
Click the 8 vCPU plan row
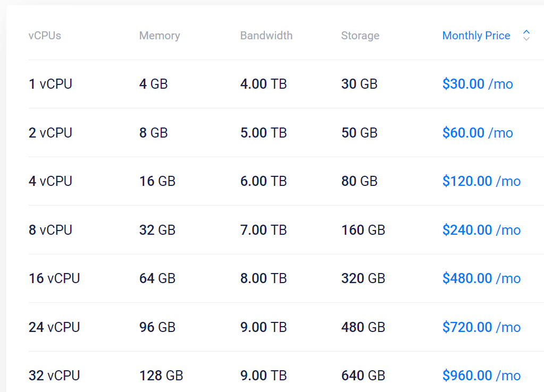51,230
